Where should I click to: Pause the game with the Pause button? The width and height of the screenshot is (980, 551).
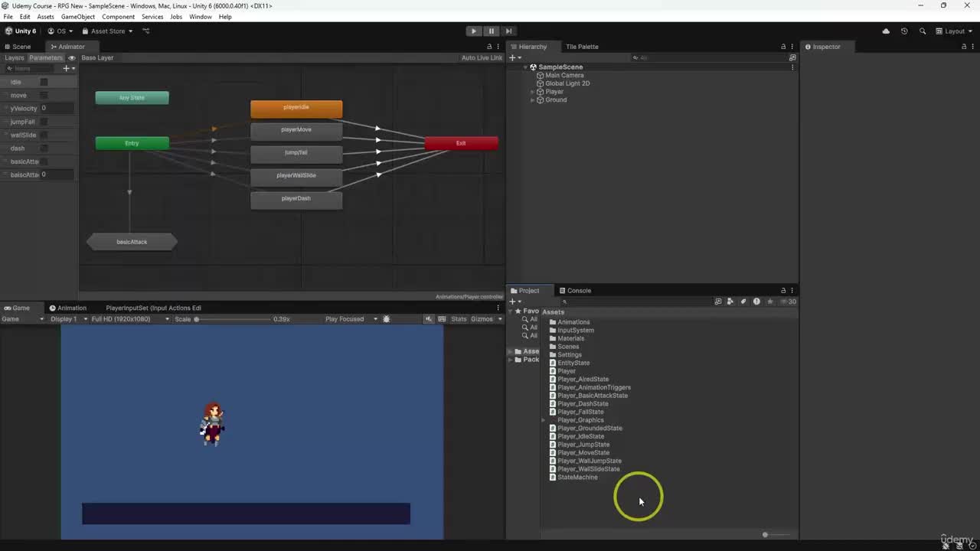492,31
